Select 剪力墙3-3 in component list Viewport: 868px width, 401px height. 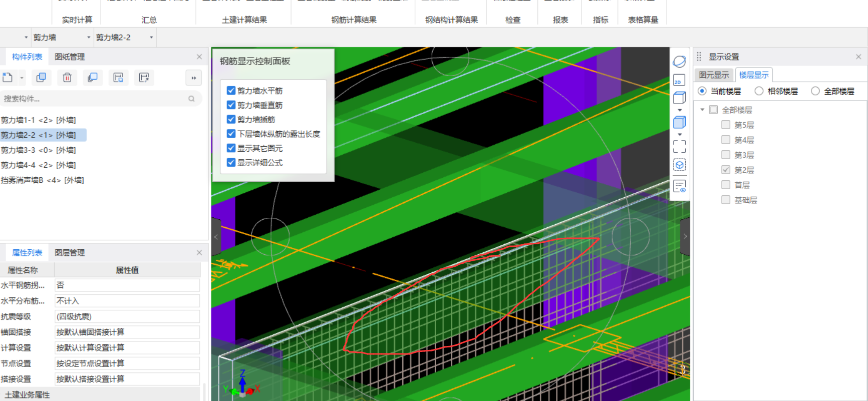tap(38, 150)
